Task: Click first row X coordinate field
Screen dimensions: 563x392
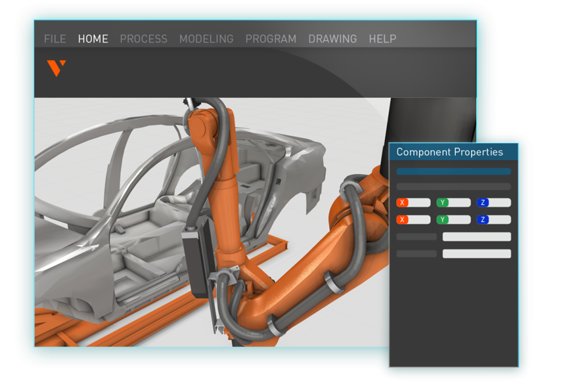Action: (x=413, y=203)
